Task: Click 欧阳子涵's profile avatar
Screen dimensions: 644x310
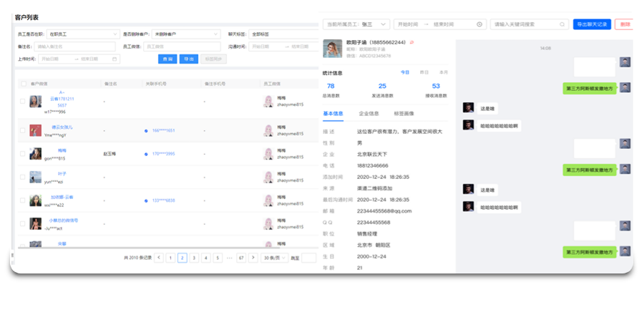Action: point(332,49)
